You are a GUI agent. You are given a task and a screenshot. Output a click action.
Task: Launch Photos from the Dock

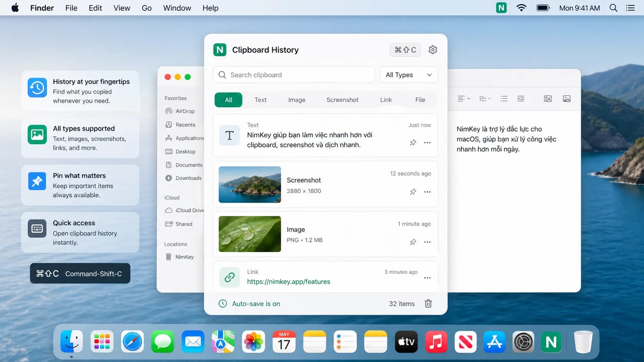(x=253, y=342)
